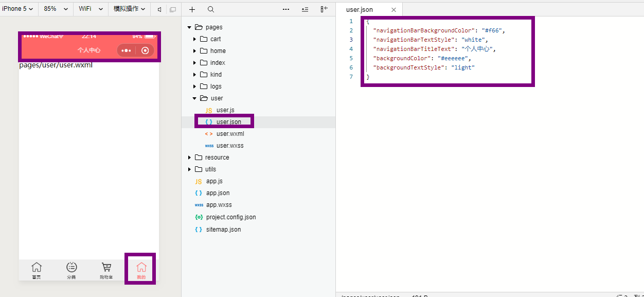Tap 首页 home tab in simulator
Viewport: 644px width, 297px height.
coord(37,270)
